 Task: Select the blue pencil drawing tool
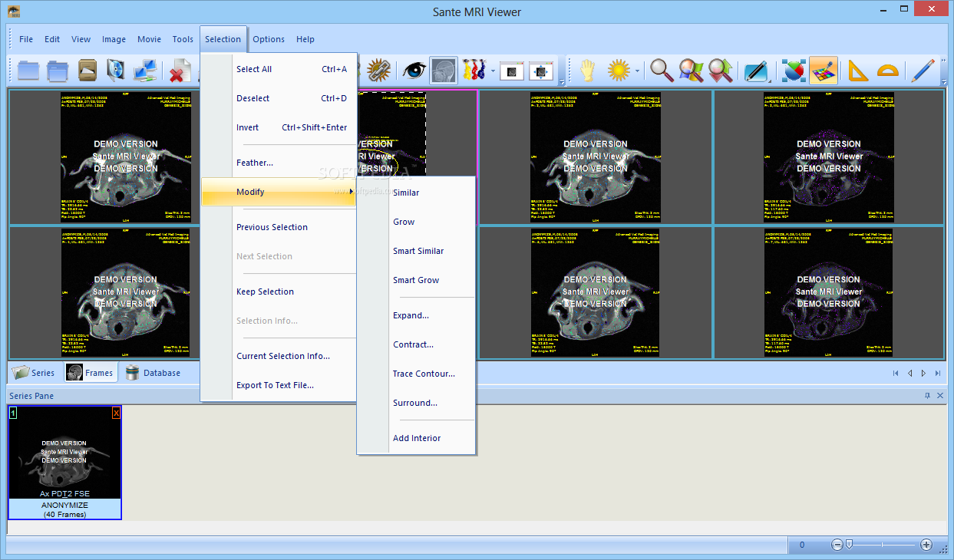[x=923, y=71]
